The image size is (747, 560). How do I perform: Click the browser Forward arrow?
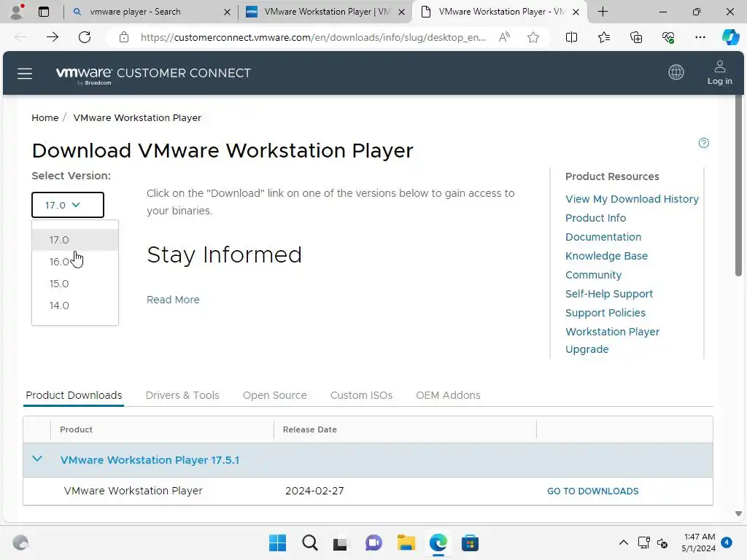pos(53,37)
